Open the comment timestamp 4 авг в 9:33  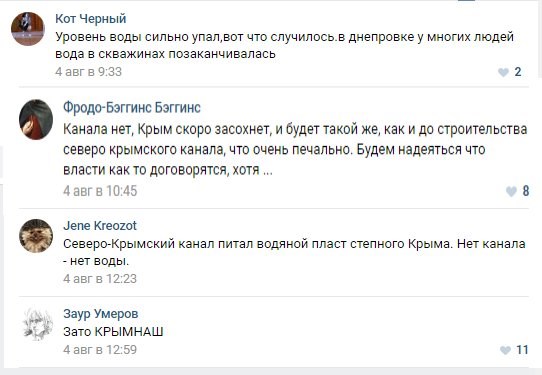pyautogui.click(x=88, y=72)
